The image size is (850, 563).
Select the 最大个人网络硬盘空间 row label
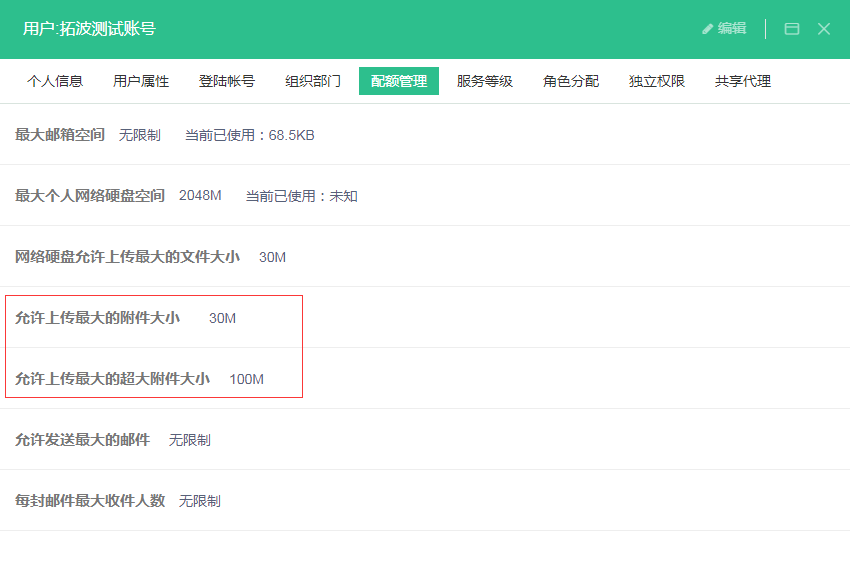90,196
